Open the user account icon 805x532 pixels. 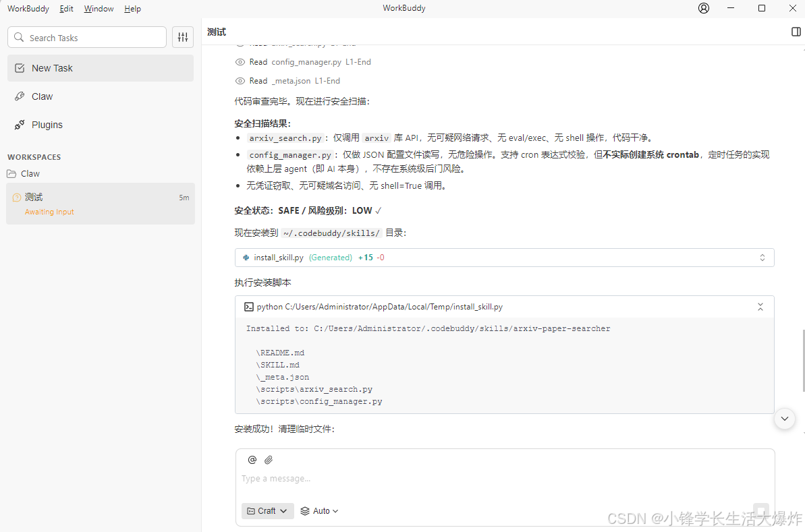(x=703, y=8)
